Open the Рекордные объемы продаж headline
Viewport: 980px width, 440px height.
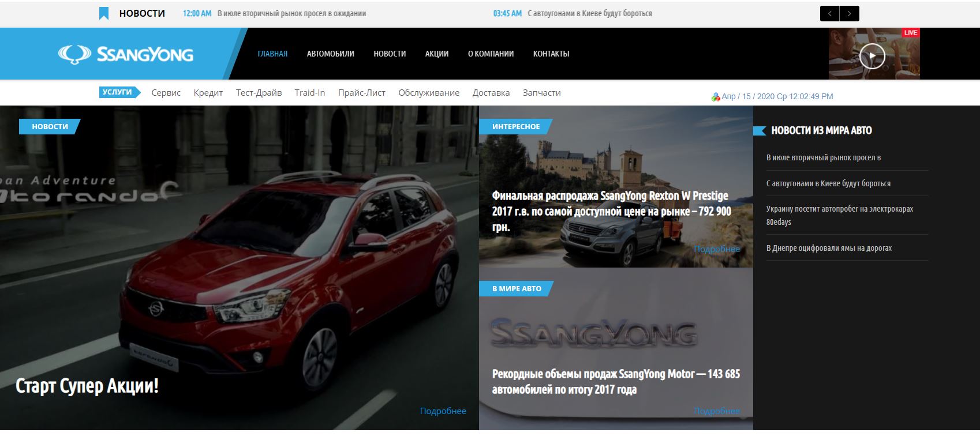click(x=616, y=382)
